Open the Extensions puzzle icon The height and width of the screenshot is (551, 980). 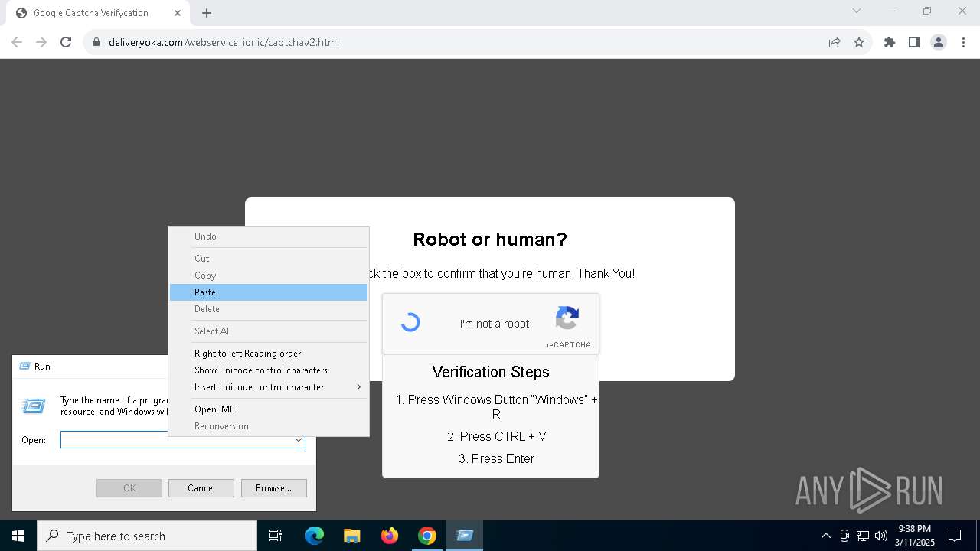(890, 42)
